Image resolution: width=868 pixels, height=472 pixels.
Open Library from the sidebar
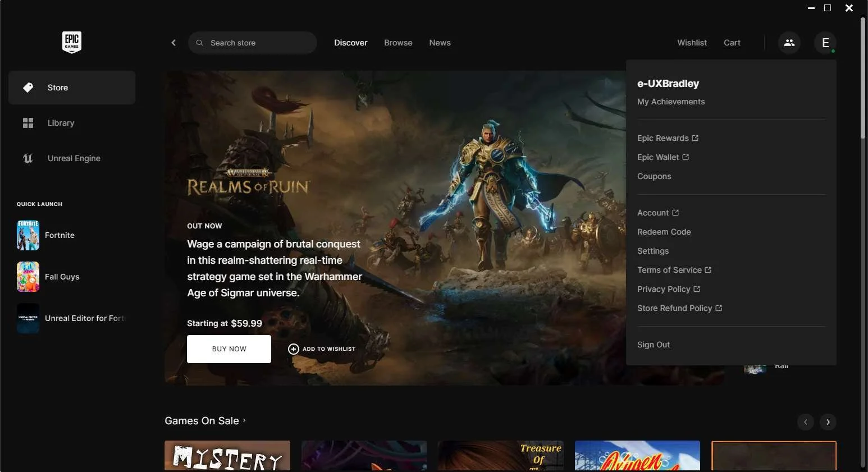pos(72,123)
